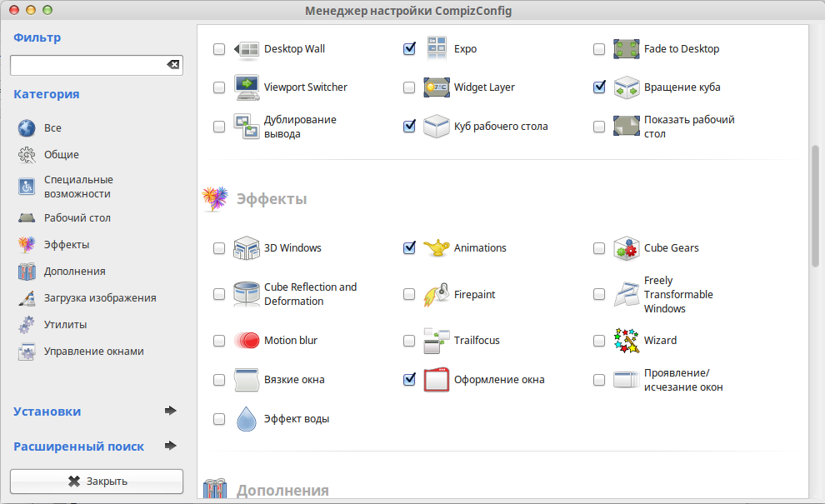Viewport: 825px width, 504px height.
Task: Click the Animations lamp icon
Action: tap(436, 247)
